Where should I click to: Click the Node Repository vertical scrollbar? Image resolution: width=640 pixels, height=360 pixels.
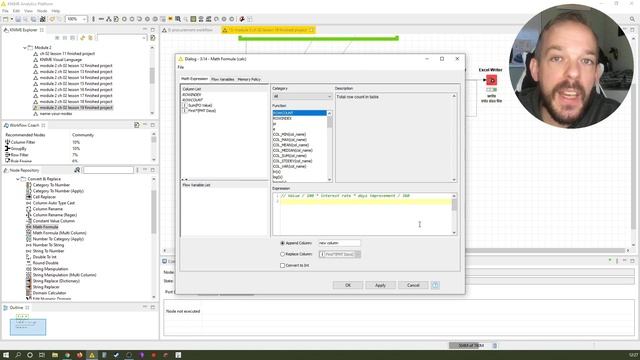pos(154,238)
